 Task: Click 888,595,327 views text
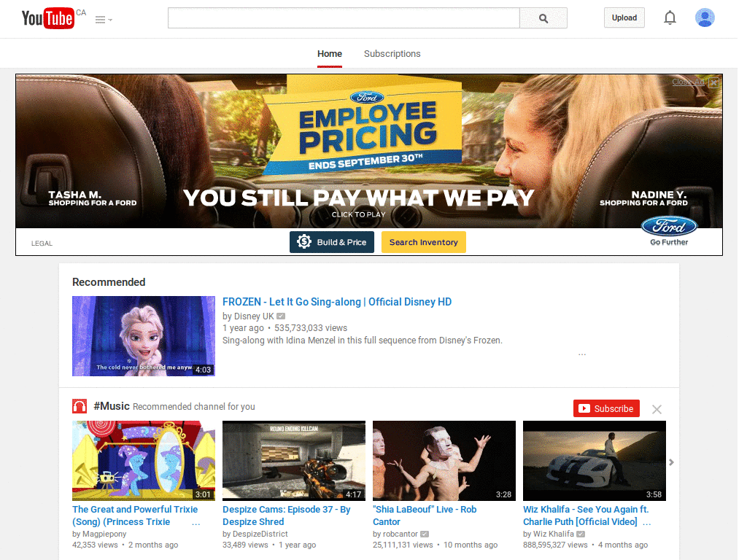point(555,545)
